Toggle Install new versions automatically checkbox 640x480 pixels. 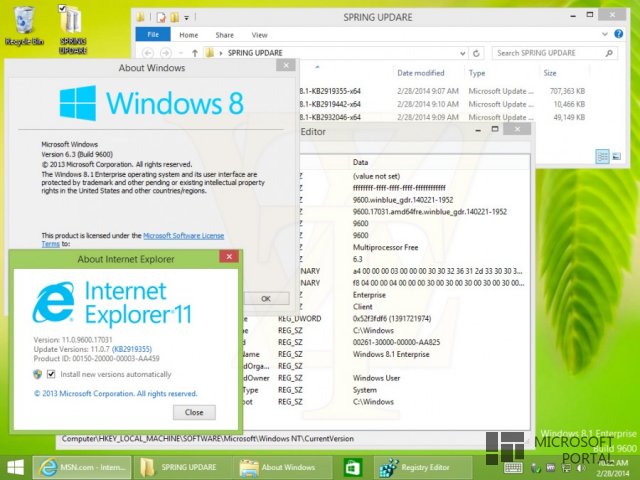tap(51, 374)
